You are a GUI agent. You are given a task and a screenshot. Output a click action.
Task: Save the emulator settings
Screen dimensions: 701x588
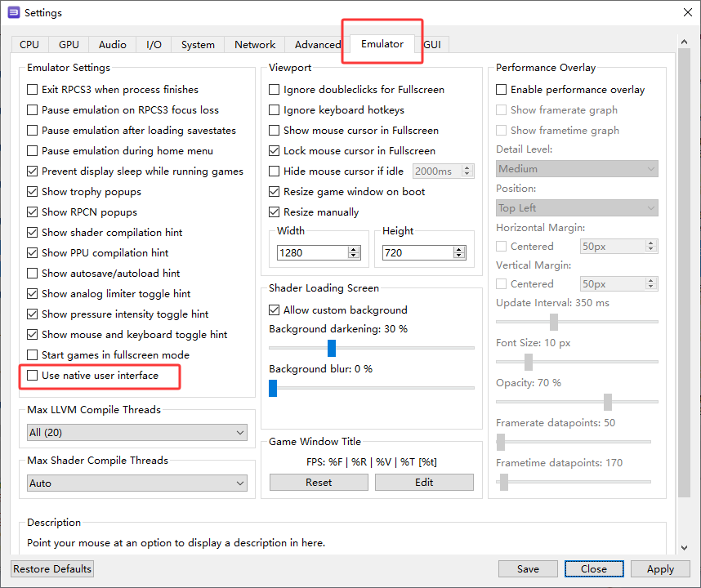coord(528,568)
